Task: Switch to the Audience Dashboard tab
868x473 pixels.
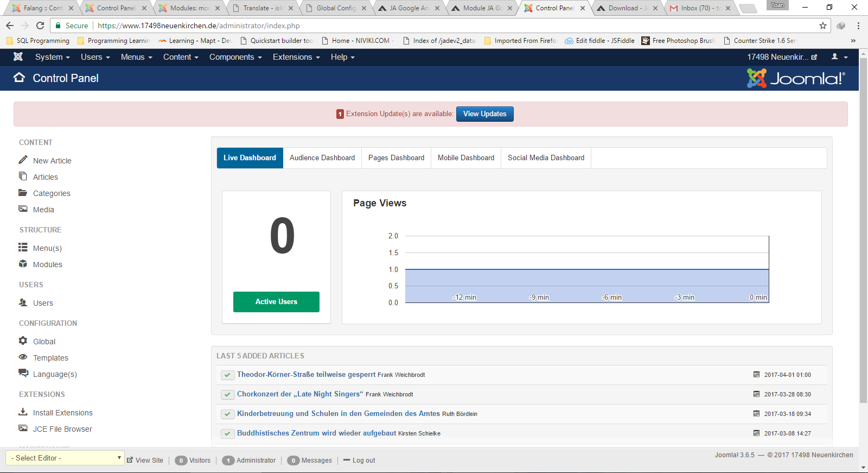Action: tap(322, 158)
